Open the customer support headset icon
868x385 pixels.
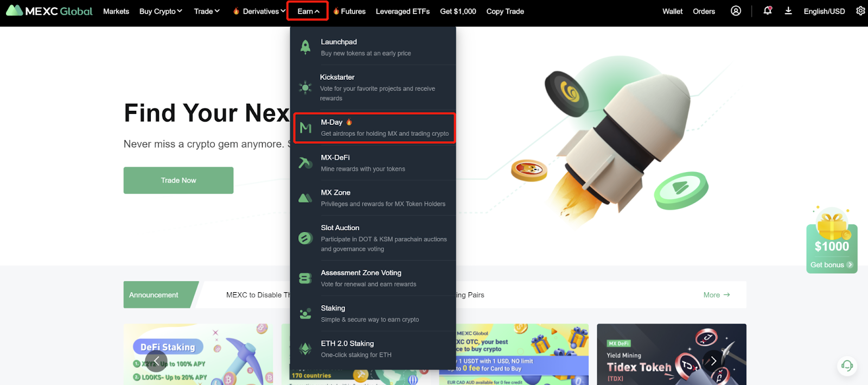pyautogui.click(x=847, y=365)
